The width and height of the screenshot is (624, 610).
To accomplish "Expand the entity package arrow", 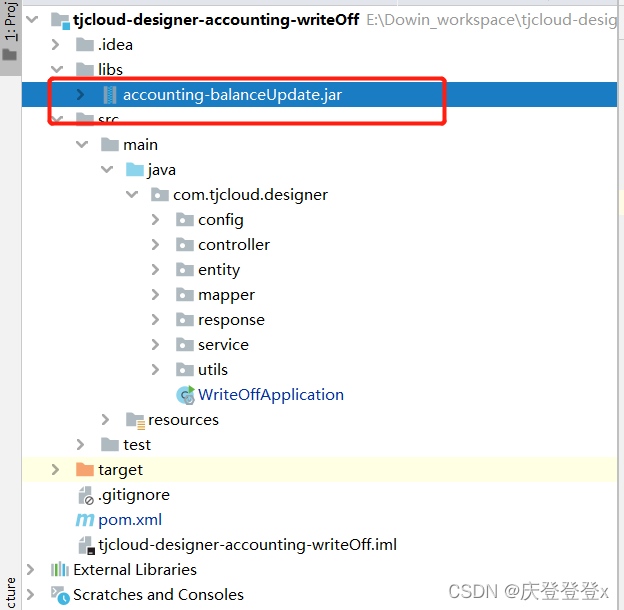I will tap(156, 270).
